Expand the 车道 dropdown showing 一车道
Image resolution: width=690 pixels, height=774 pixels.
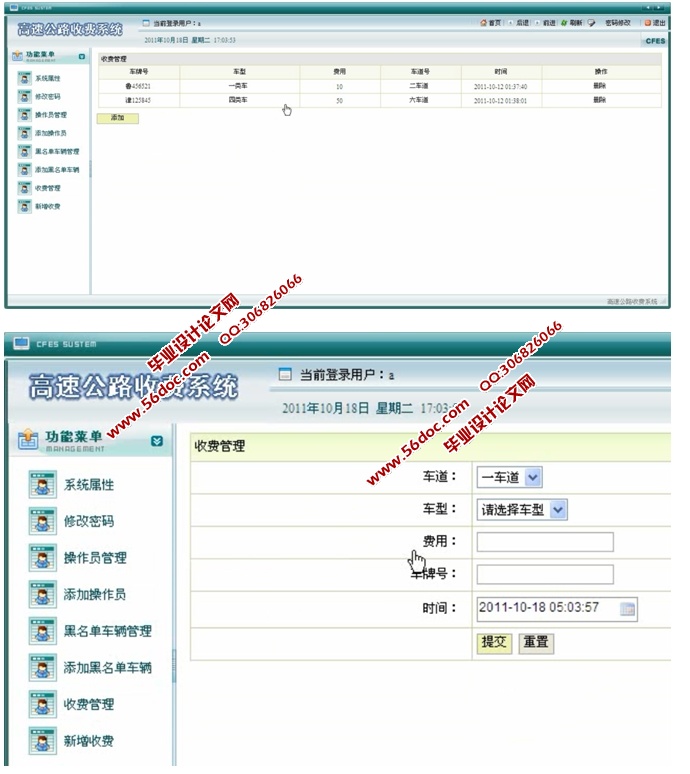click(x=533, y=477)
